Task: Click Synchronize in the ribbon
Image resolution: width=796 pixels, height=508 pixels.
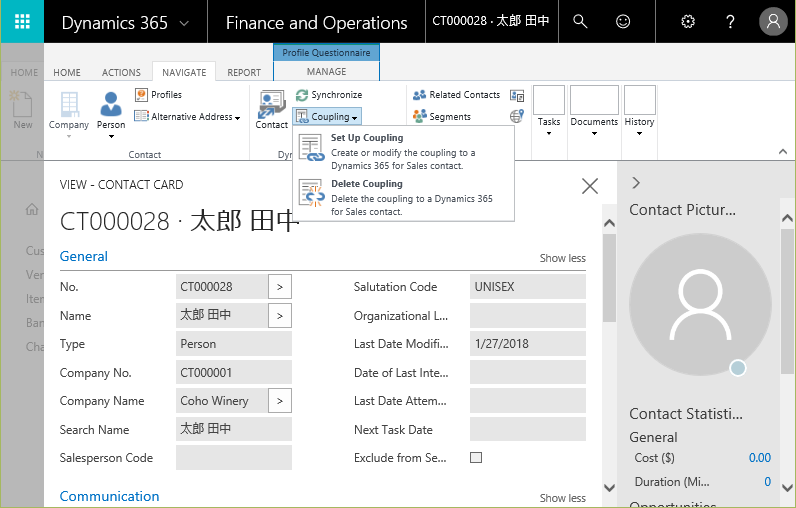Action: coord(329,95)
